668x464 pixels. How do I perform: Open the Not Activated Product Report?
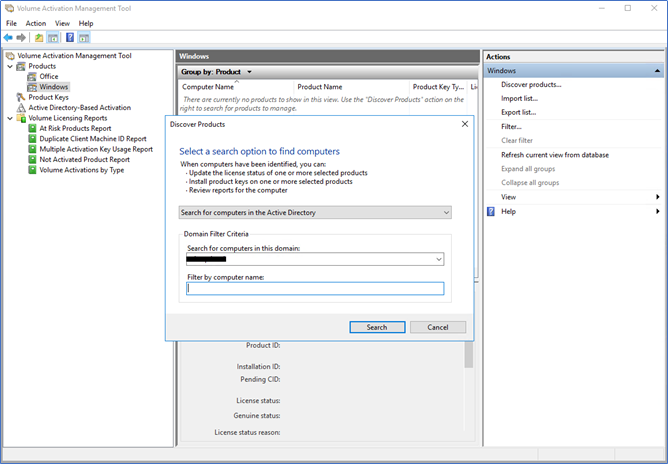(84, 159)
